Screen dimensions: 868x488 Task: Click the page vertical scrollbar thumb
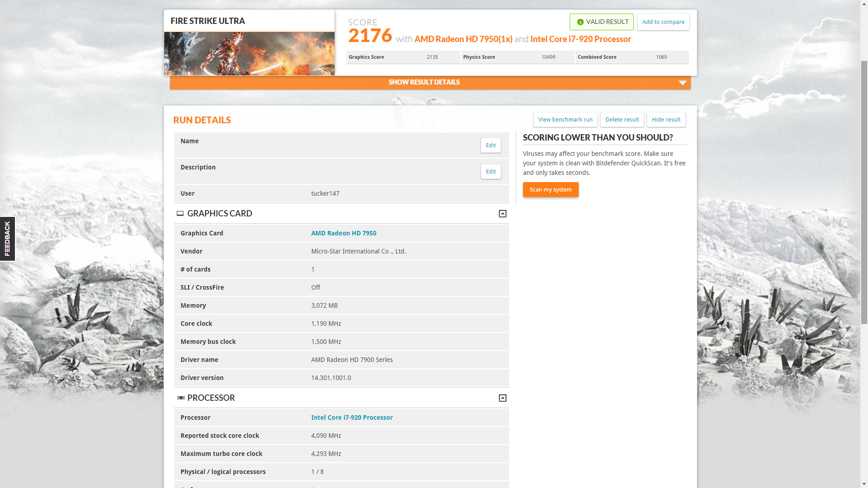pos(864,192)
